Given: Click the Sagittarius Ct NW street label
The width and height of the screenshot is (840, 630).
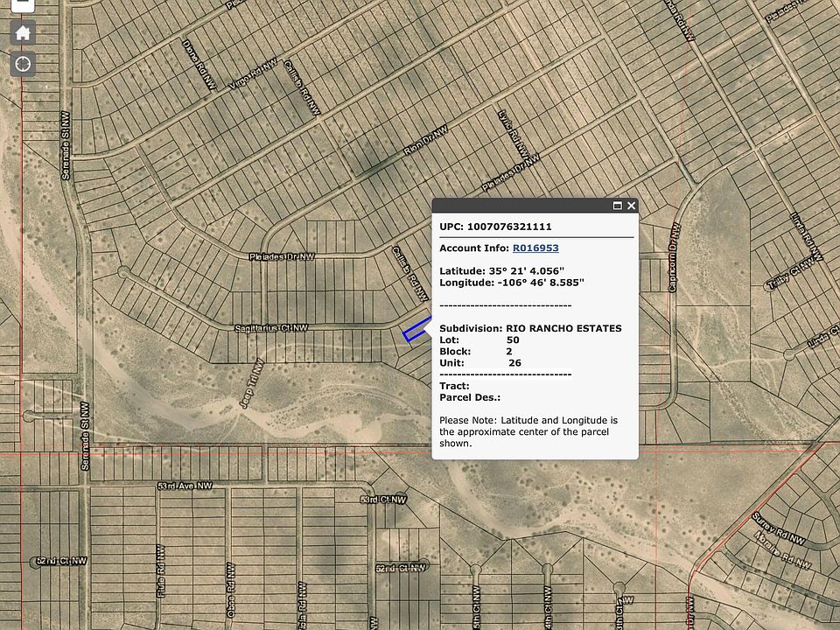Looking at the screenshot, I should click(x=271, y=328).
